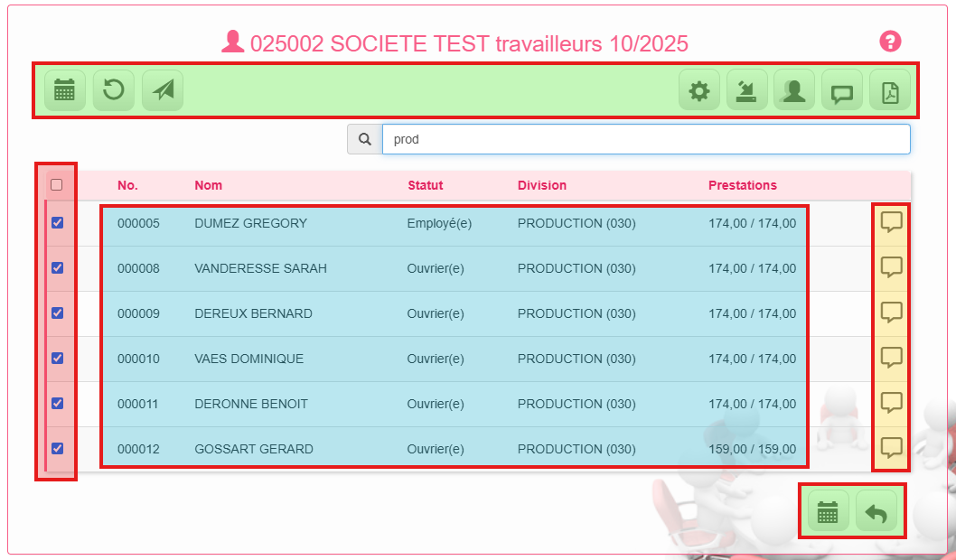Sort the list by the Nom column
The image size is (956, 560).
(208, 185)
